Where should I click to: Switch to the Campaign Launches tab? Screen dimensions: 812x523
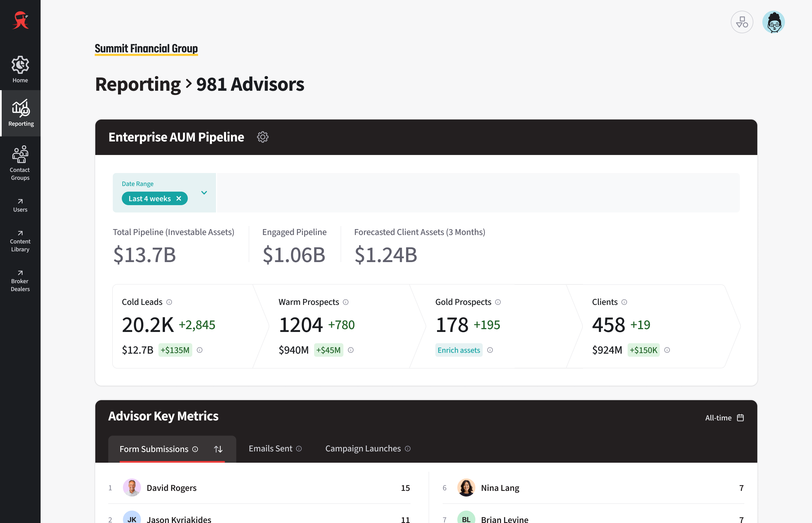pyautogui.click(x=363, y=449)
